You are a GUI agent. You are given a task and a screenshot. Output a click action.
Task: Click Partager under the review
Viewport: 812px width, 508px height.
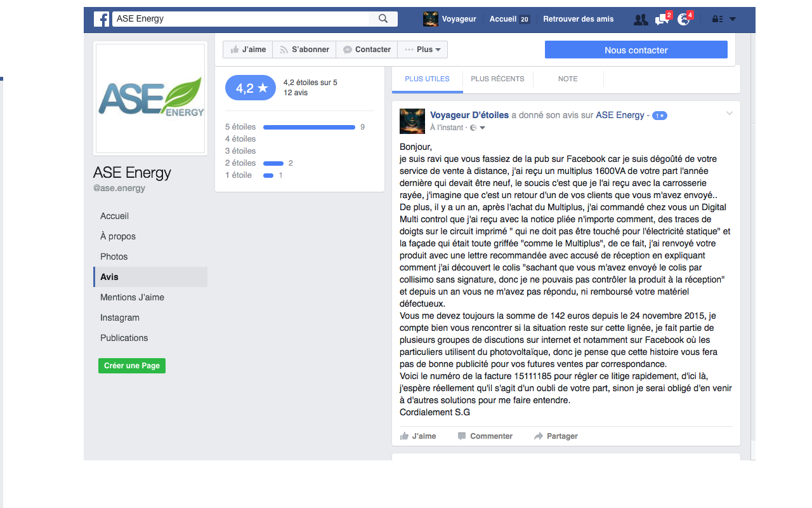coord(556,436)
